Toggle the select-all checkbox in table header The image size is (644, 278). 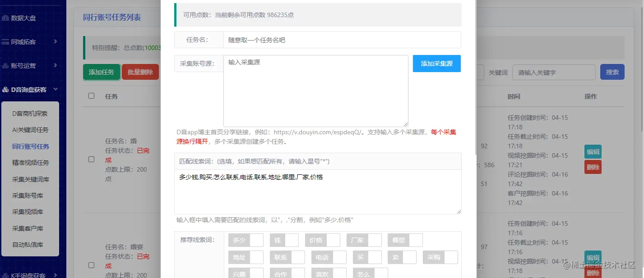point(92,96)
